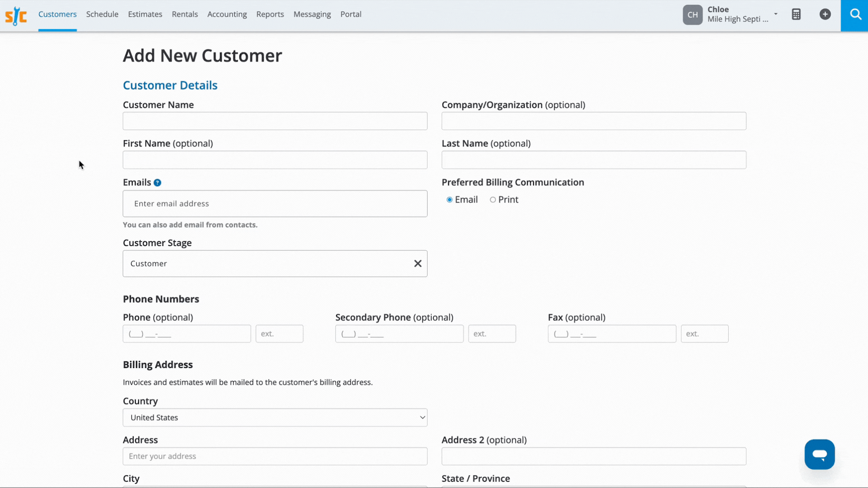The image size is (868, 488).
Task: Click the plus quick-add icon
Action: (x=825, y=14)
